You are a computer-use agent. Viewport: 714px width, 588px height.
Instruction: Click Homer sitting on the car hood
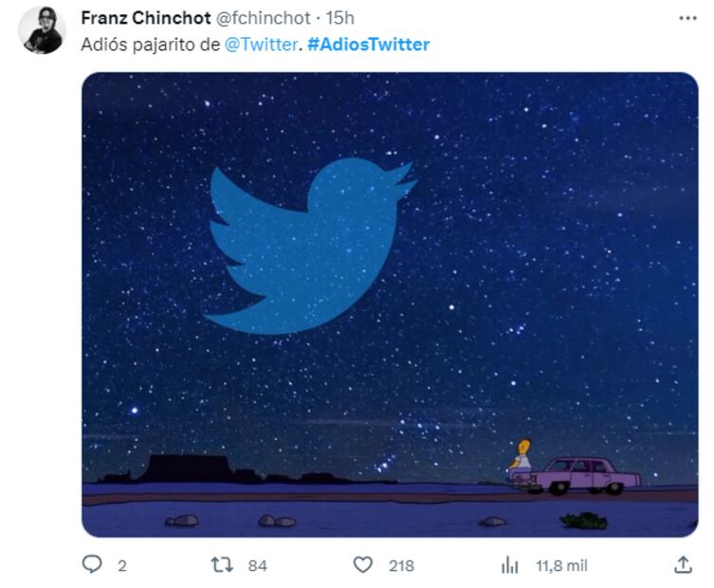pyautogui.click(x=521, y=455)
